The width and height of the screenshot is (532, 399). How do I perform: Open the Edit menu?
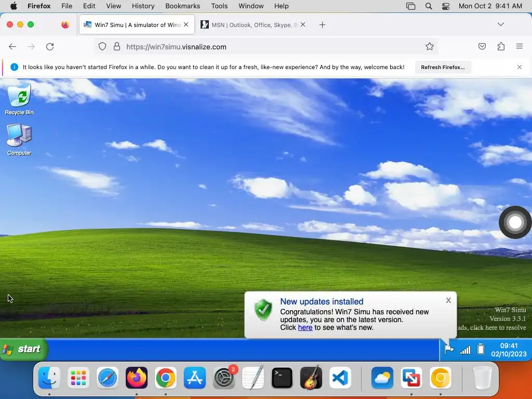[89, 6]
